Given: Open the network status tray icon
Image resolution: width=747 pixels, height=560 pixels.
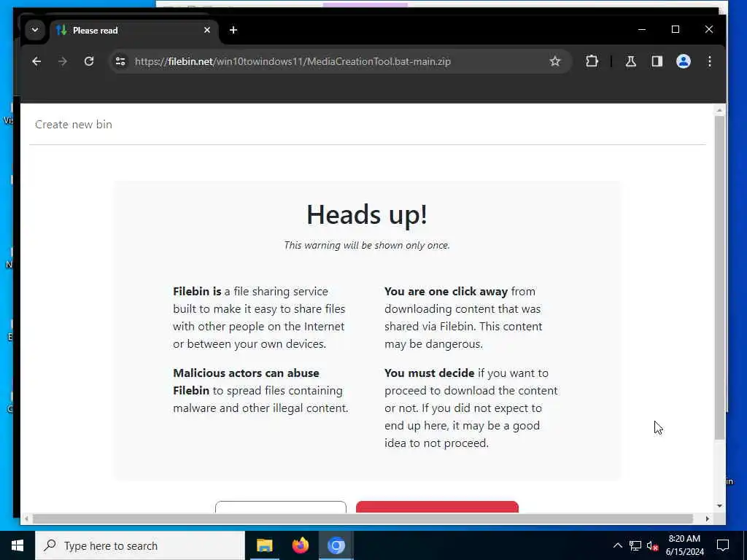Looking at the screenshot, I should pyautogui.click(x=635, y=545).
